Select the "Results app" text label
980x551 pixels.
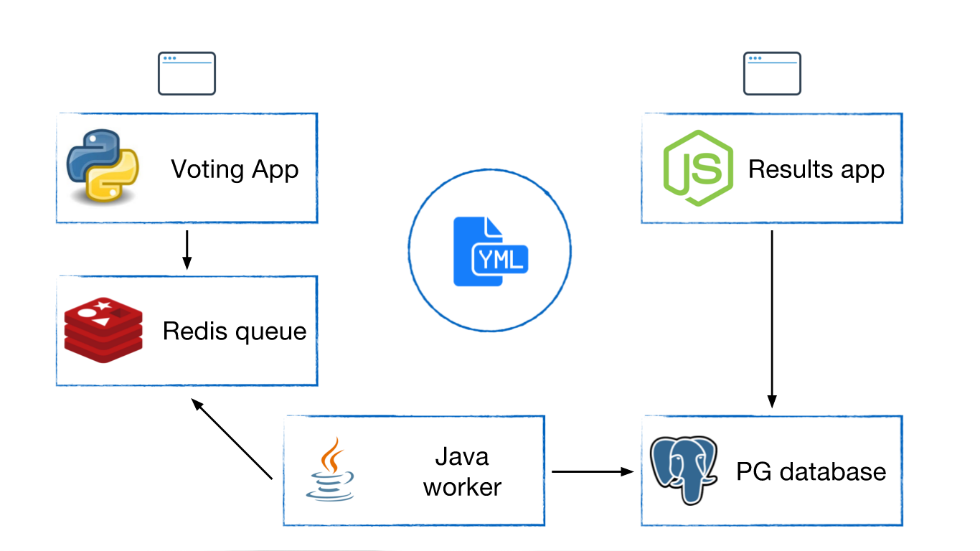point(816,170)
